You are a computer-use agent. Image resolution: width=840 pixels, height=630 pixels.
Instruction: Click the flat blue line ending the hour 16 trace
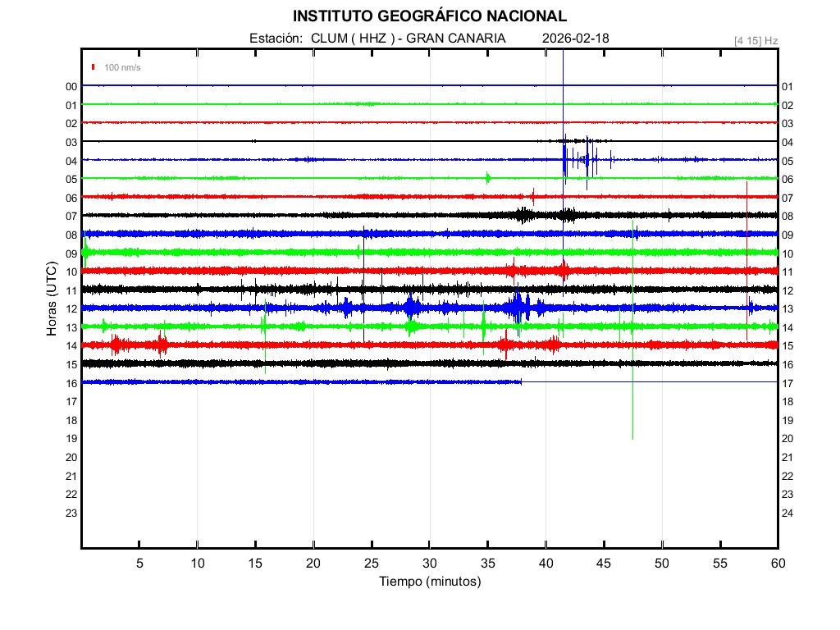click(648, 381)
